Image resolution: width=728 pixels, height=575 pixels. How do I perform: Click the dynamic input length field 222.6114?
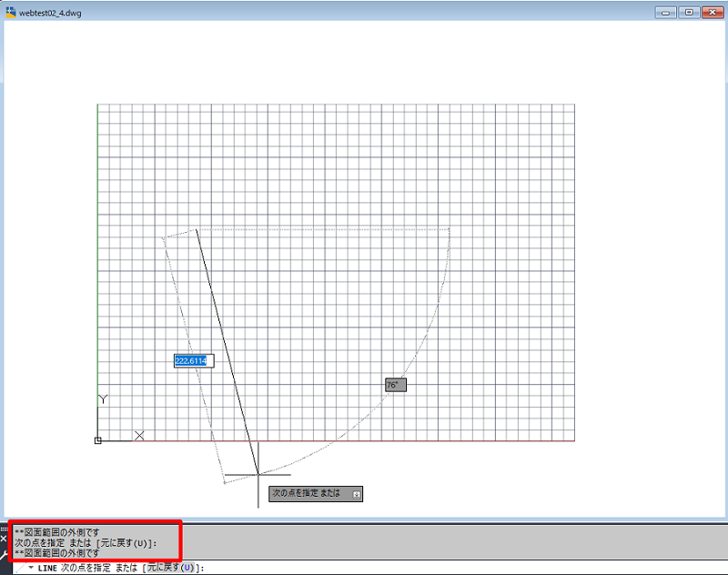tap(194, 361)
